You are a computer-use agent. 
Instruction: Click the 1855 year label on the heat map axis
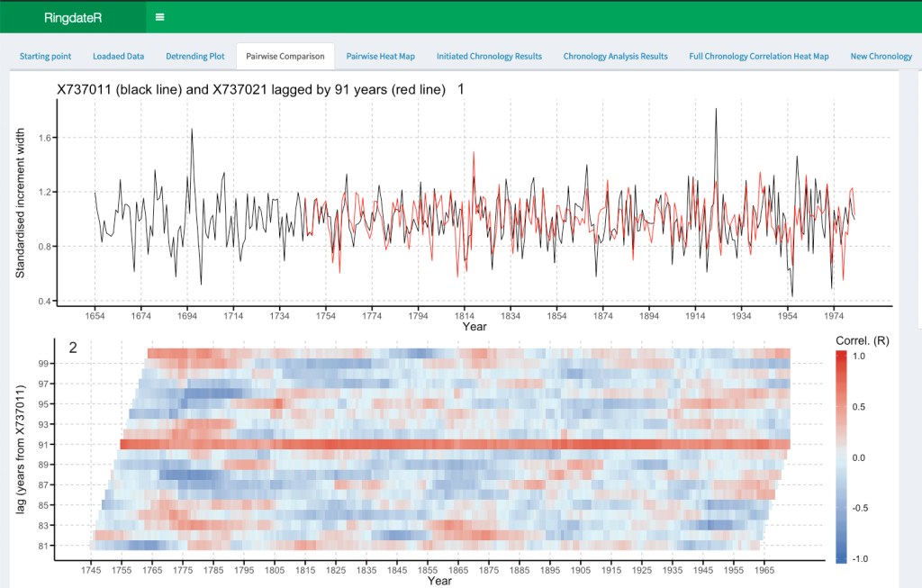pyautogui.click(x=427, y=570)
